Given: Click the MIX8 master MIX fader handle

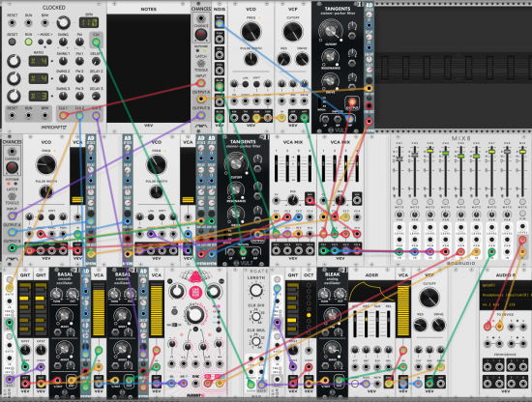Looking at the screenshot, I should click(522, 152).
